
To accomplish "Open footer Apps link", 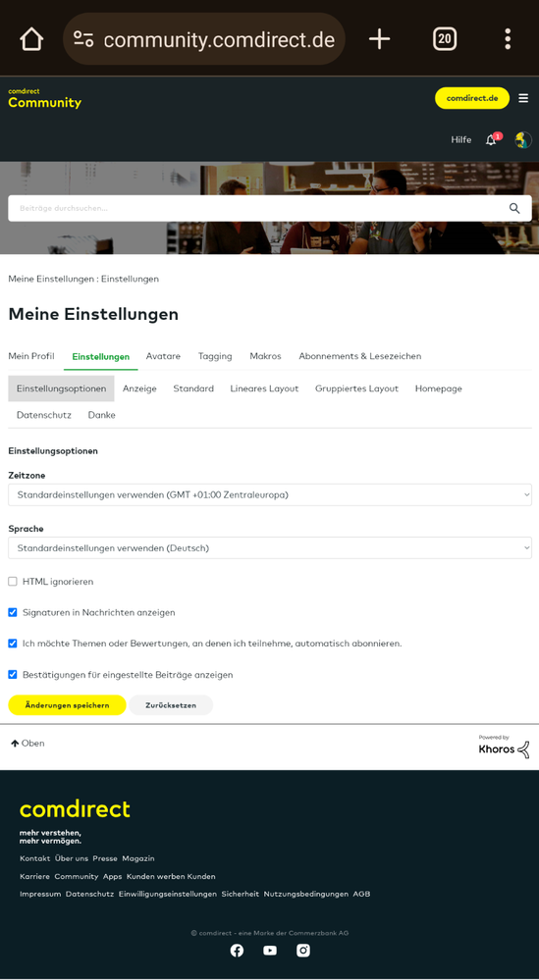I will coord(113,877).
